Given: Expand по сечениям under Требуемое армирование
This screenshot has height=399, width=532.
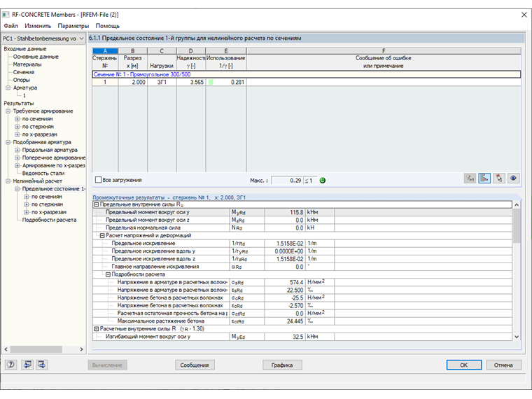Looking at the screenshot, I should (x=17, y=119).
